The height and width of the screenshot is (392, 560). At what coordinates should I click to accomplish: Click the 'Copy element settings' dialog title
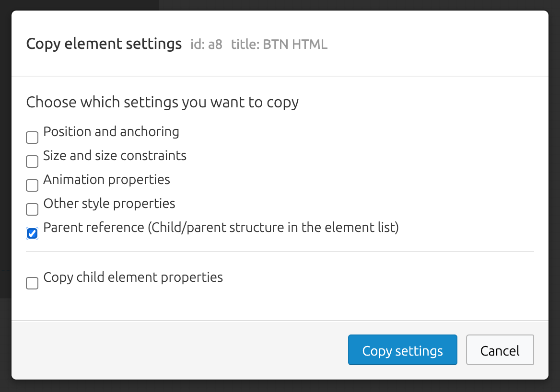104,44
